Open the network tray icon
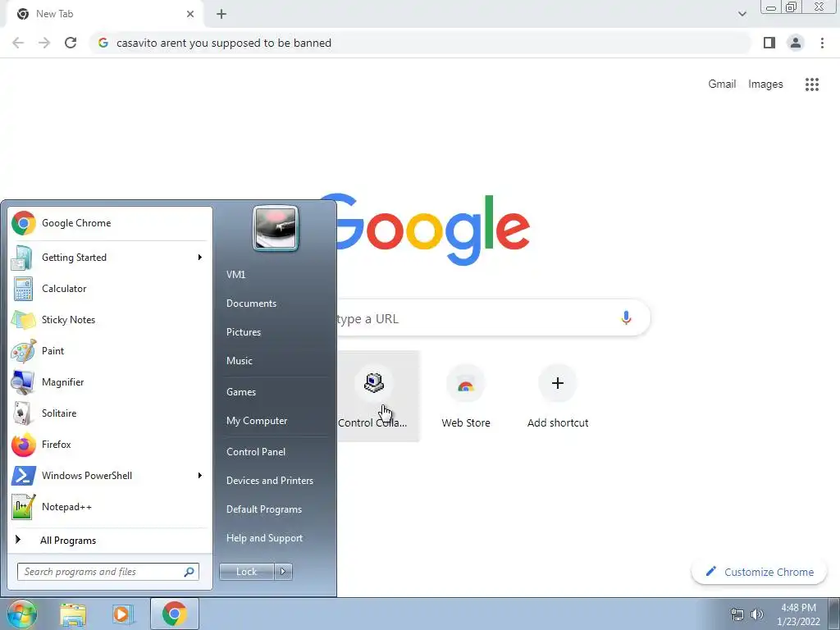840x630 pixels. [737, 614]
